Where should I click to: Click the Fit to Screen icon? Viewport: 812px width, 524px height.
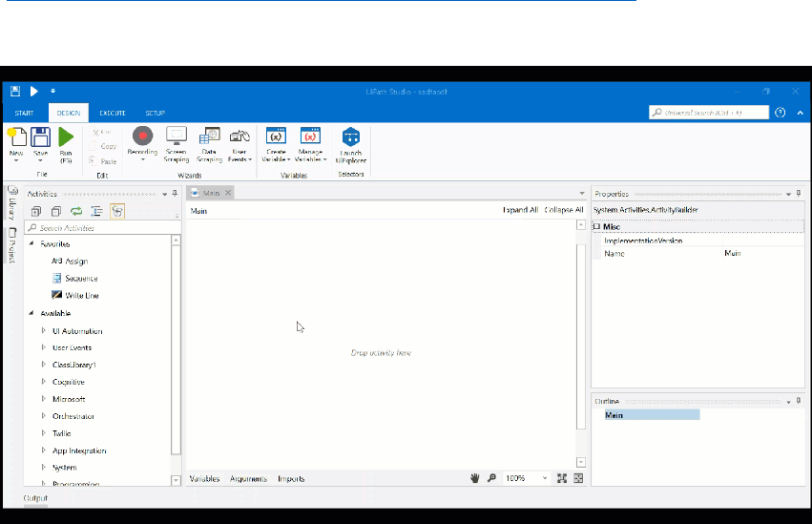[x=562, y=478]
